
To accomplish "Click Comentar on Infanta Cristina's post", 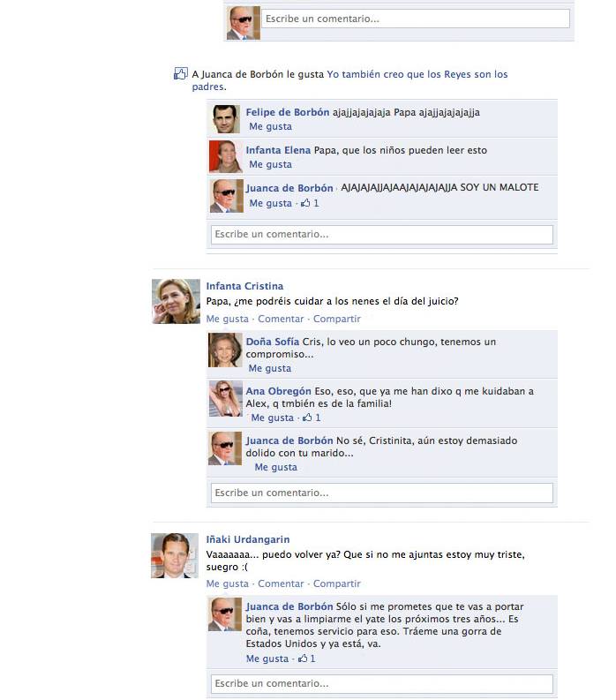I will click(x=281, y=319).
